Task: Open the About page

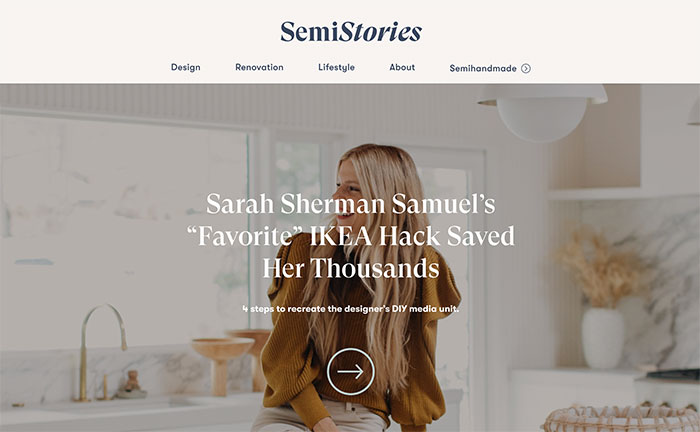Action: [402, 67]
